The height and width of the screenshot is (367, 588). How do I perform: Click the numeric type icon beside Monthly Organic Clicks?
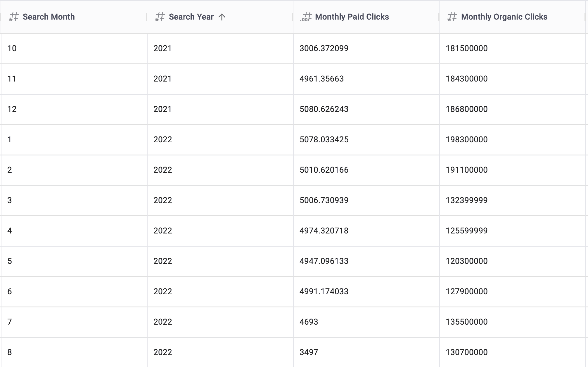(452, 17)
